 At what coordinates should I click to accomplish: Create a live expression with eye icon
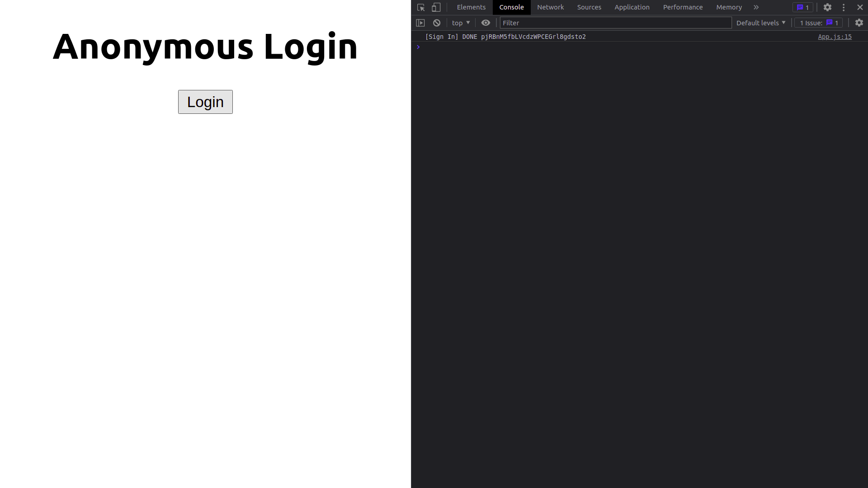486,23
